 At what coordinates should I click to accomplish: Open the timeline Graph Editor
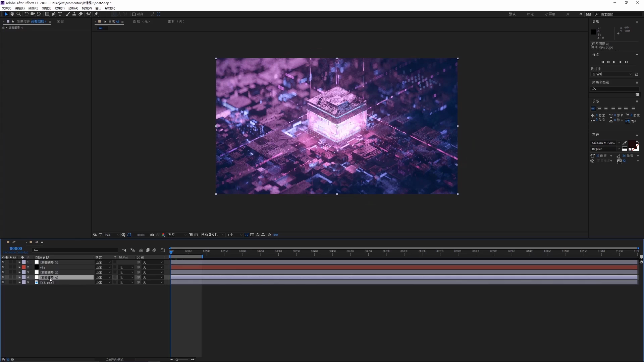coord(163,250)
